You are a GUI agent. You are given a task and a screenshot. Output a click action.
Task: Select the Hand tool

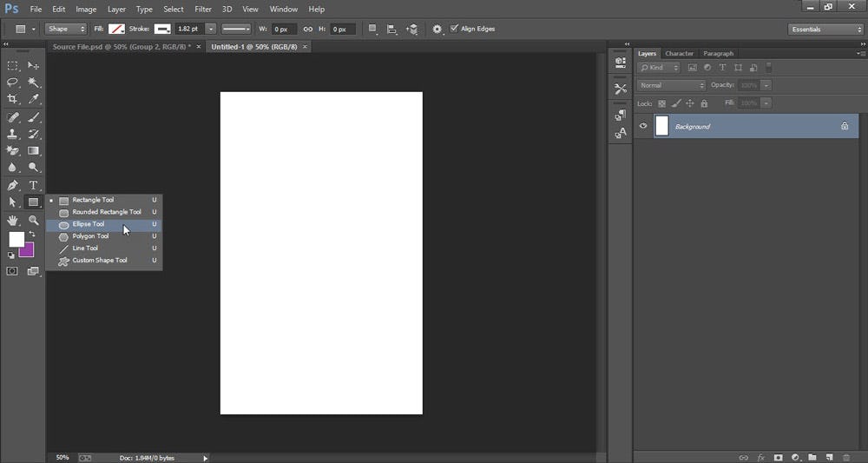click(x=13, y=221)
